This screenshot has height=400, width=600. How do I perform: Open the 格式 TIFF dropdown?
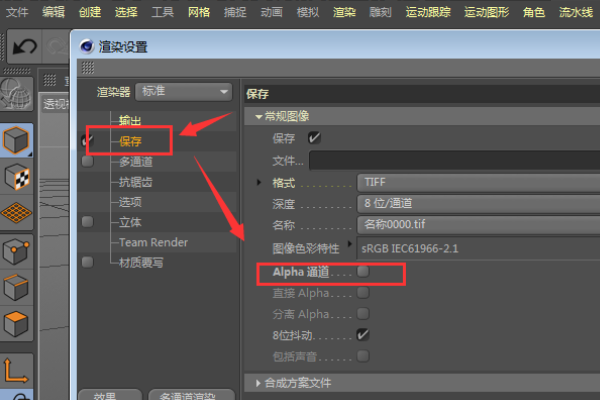tap(478, 183)
